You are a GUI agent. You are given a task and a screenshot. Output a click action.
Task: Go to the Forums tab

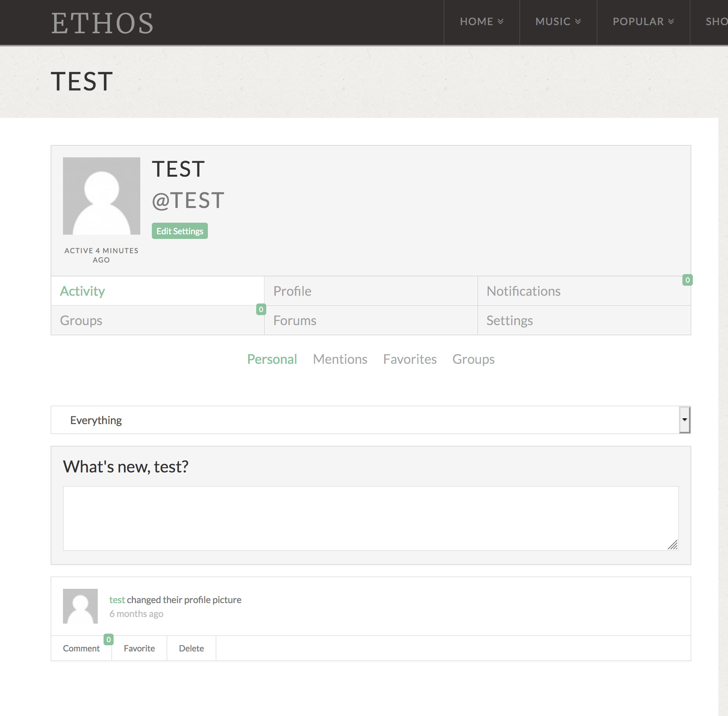(294, 320)
